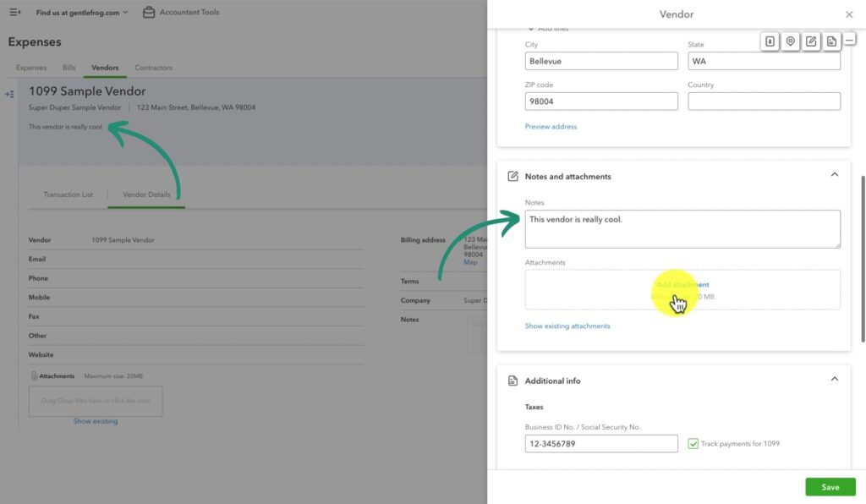Click the Preview address link

[x=550, y=124]
